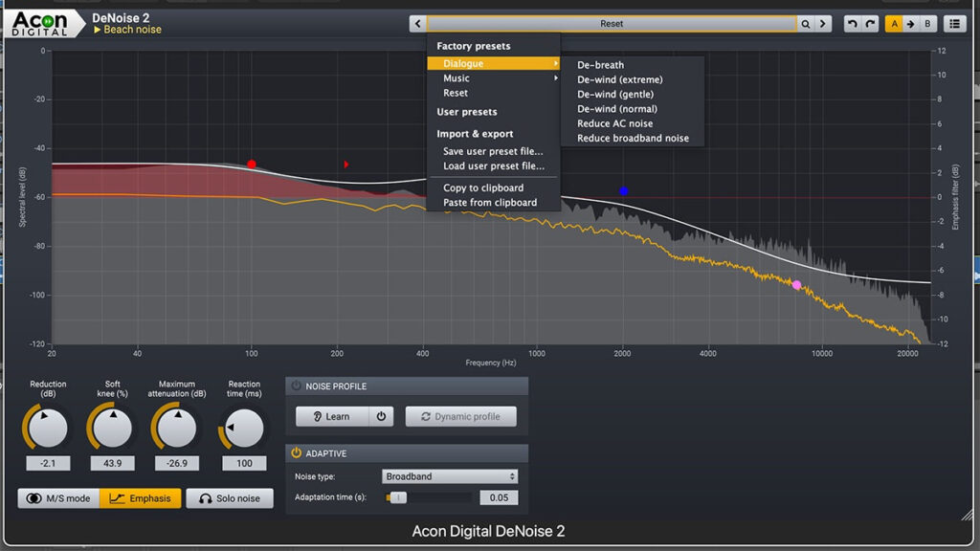Edit the Soft knee value 43.9
980x551 pixels.
[112, 463]
